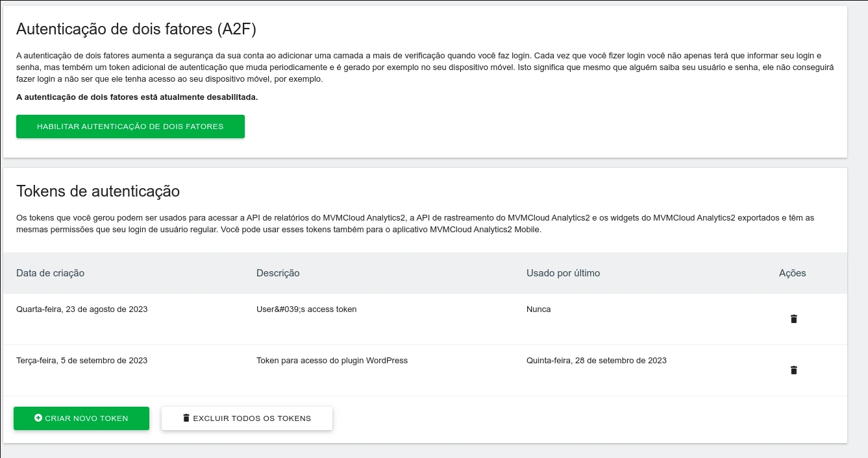This screenshot has width=868, height=458.
Task: Click the Token para acesso do plugin WordPress text
Action: point(332,361)
